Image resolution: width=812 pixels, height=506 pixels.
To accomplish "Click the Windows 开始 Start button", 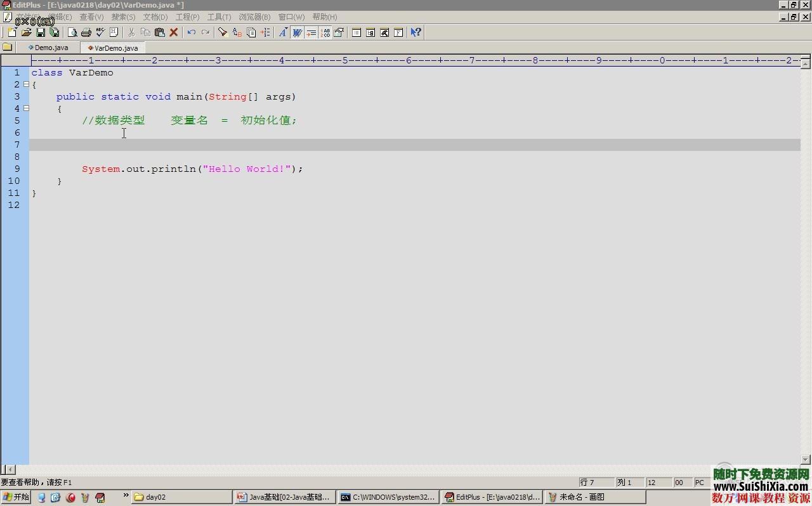I will click(16, 497).
